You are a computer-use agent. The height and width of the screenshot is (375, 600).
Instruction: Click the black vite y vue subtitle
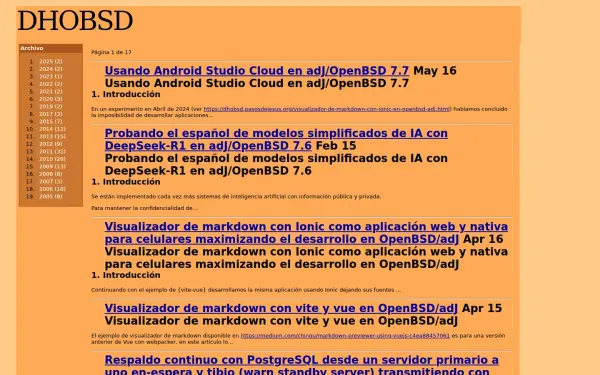(x=281, y=321)
